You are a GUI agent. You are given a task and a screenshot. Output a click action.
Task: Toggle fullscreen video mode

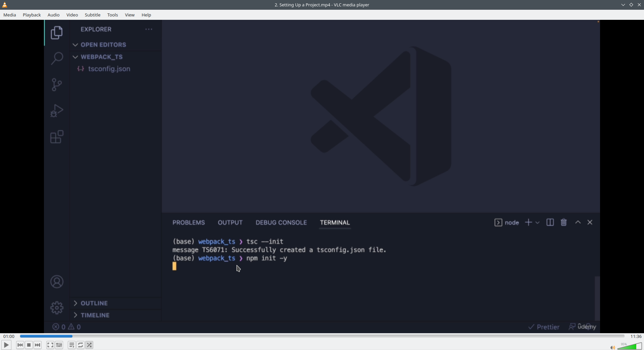pyautogui.click(x=50, y=345)
